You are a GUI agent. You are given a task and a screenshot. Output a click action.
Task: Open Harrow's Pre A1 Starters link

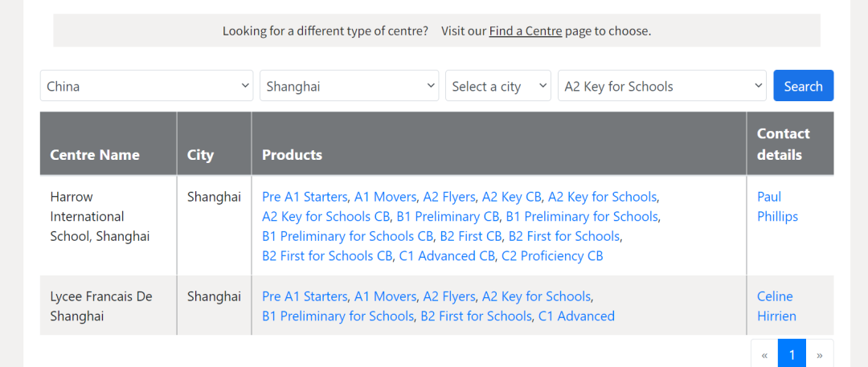[x=305, y=197]
